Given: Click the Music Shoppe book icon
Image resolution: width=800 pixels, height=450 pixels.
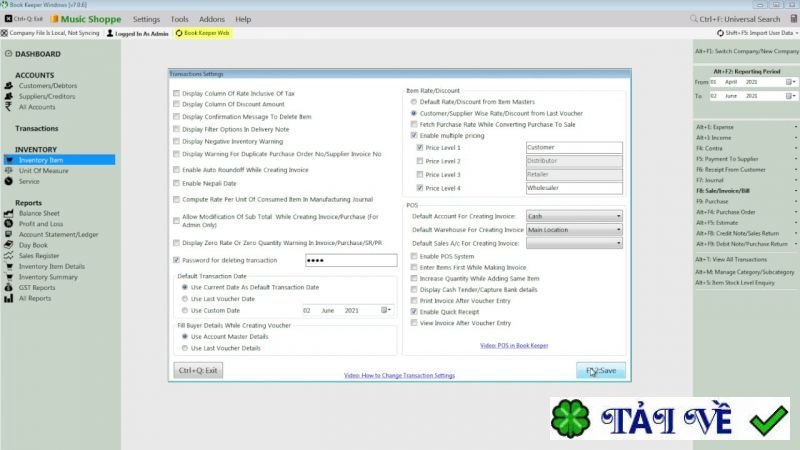Looking at the screenshot, I should (x=55, y=19).
